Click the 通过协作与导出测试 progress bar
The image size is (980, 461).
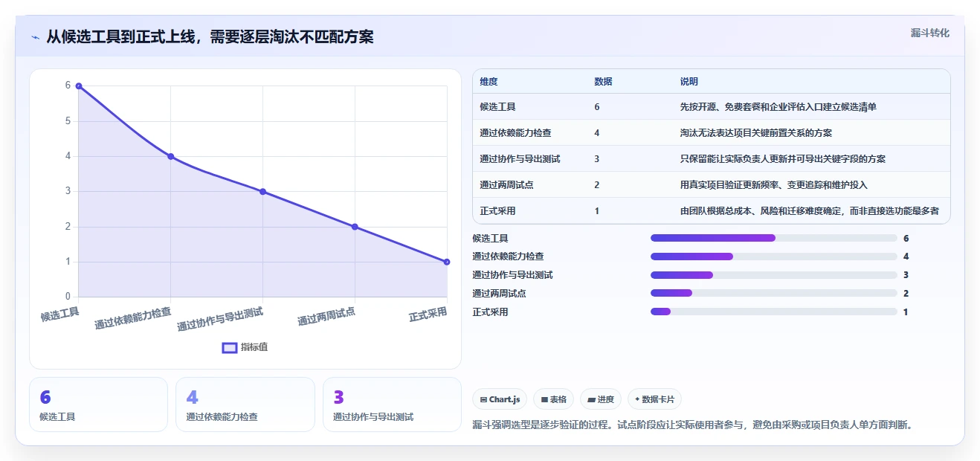click(774, 275)
